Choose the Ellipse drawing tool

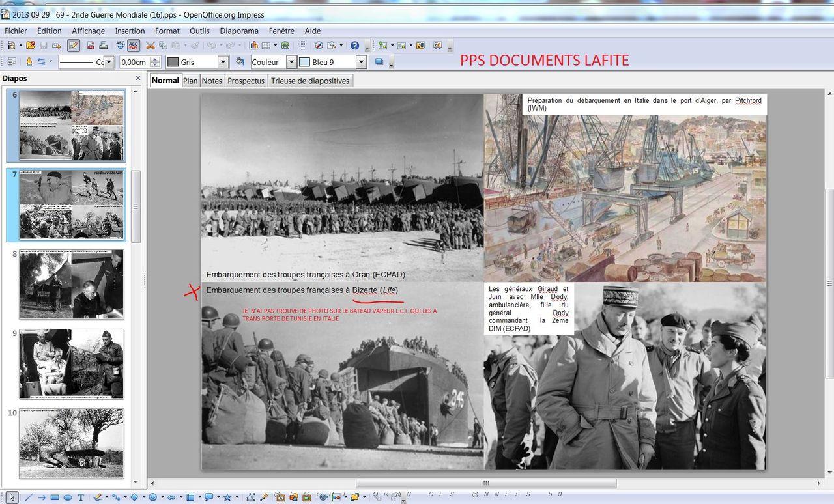pos(68,497)
